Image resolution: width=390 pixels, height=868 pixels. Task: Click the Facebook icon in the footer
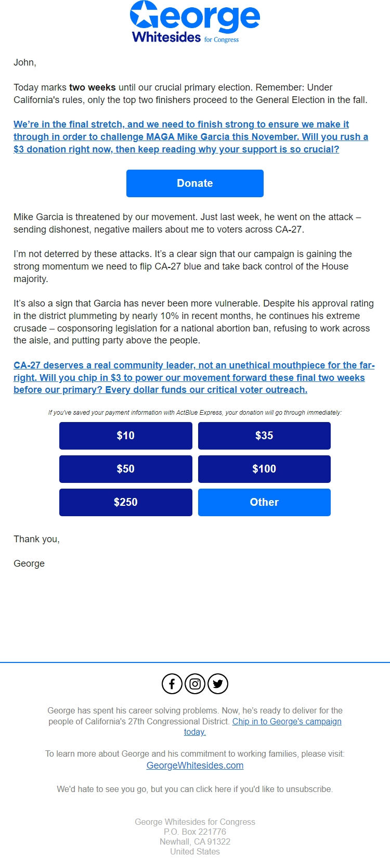pos(172,684)
